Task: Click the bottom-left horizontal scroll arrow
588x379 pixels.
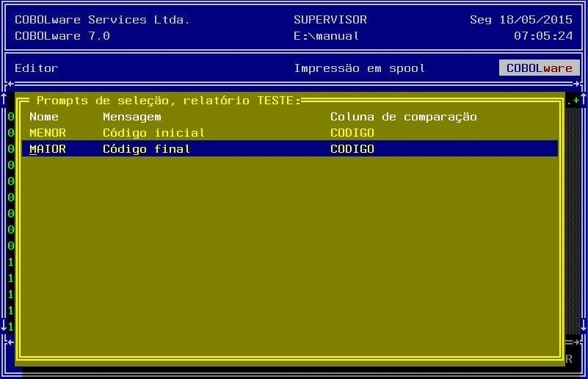Action: (x=10, y=342)
